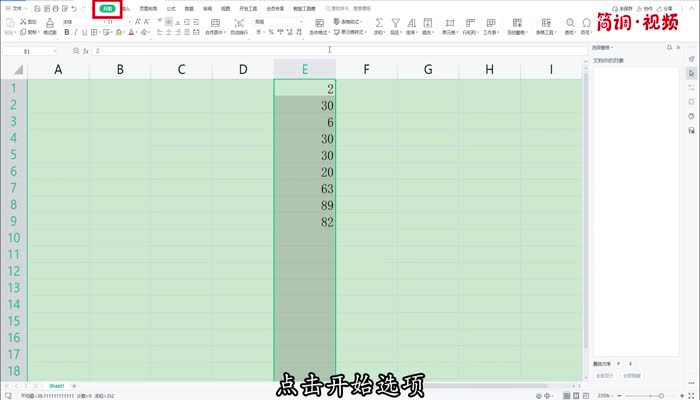Select column G header
Screen dimensions: 700x400
428,69
